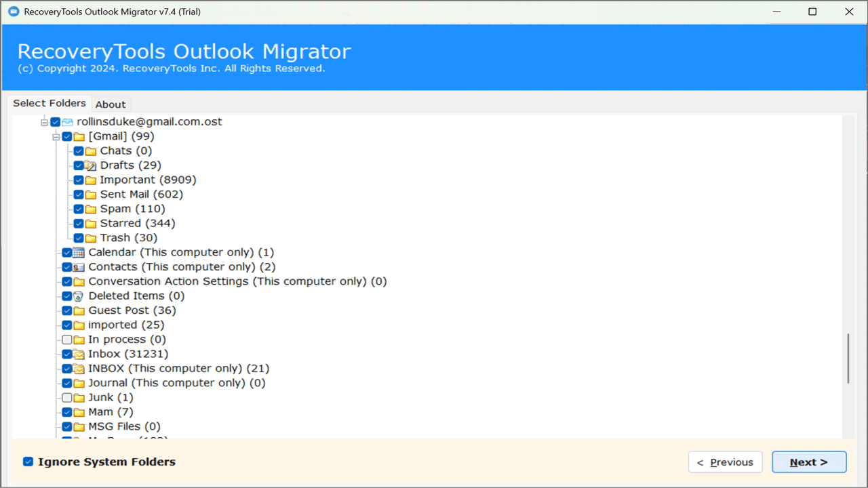Viewport: 868px width, 488px height.
Task: Close the Outlook Migrator window
Action: (849, 12)
